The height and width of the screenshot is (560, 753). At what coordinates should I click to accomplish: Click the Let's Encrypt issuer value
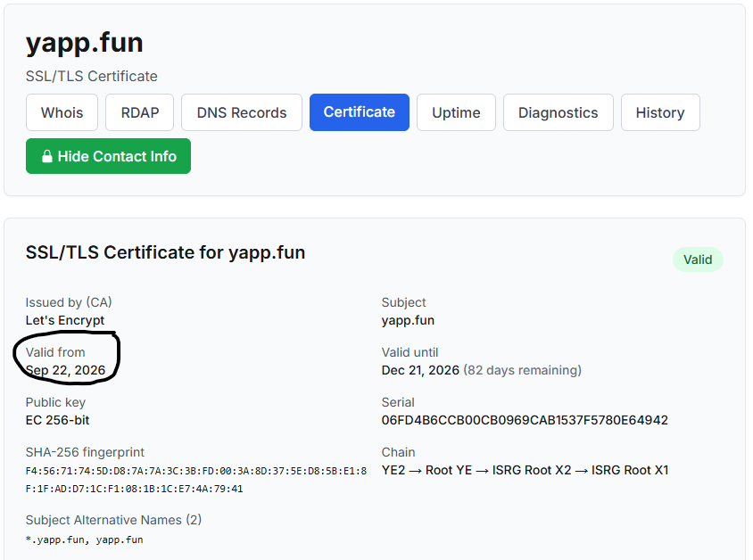coord(65,320)
